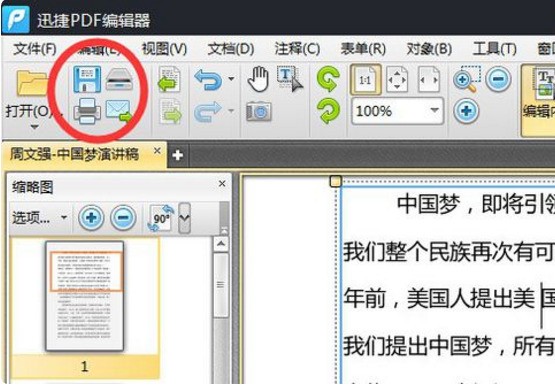Click the scanner icon in toolbar
Viewport: 555px width, 386px height.
[120, 80]
